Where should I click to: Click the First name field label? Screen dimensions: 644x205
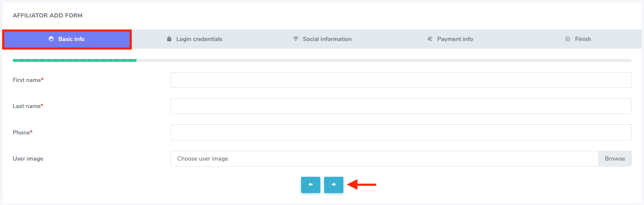(x=28, y=80)
